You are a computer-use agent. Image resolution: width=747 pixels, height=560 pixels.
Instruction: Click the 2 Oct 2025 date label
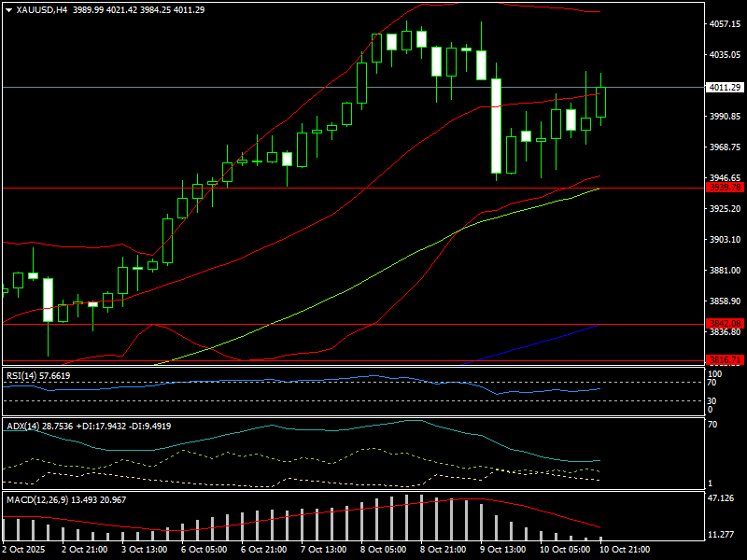coord(23,551)
